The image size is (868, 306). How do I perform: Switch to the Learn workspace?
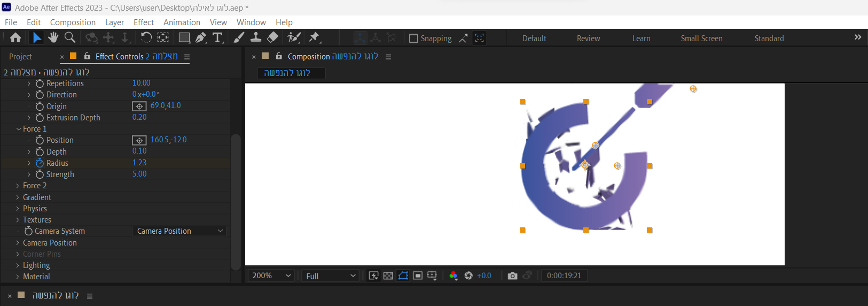click(641, 39)
